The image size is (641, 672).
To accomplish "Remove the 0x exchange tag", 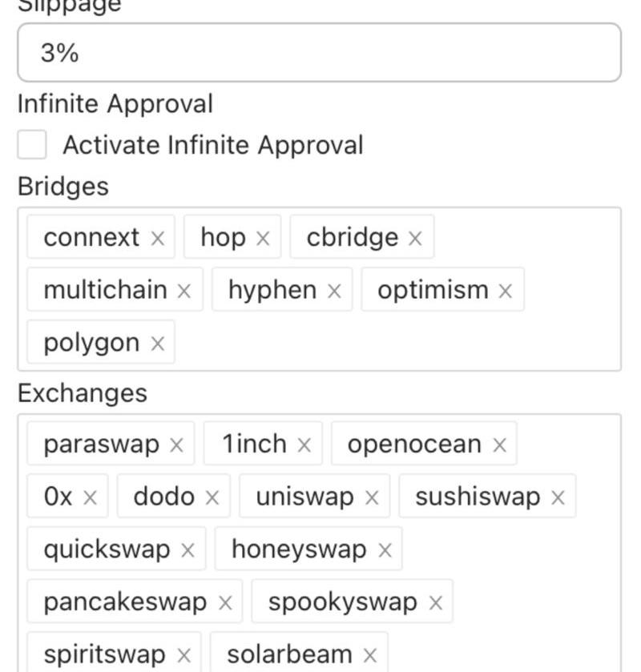I will pos(90,497).
